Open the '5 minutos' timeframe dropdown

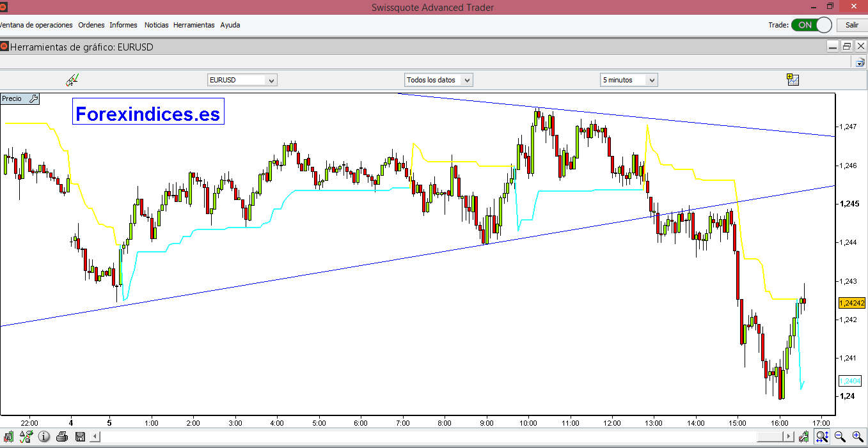[x=629, y=80]
